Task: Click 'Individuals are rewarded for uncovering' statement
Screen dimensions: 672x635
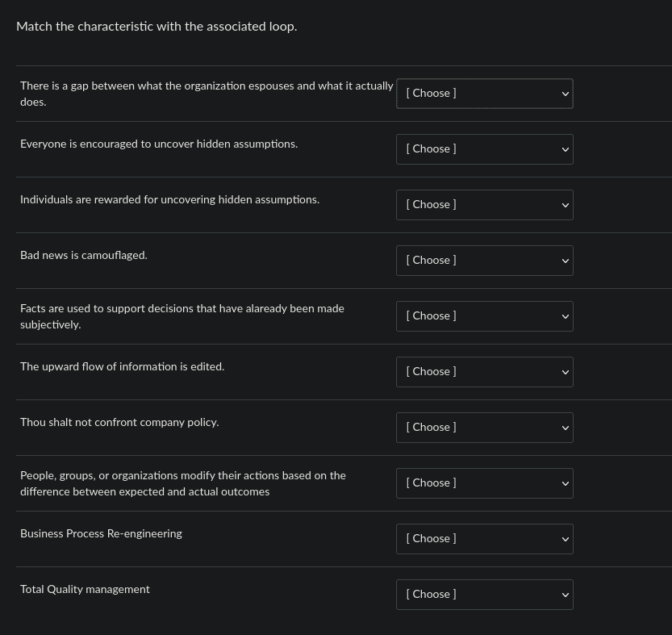Action: pyautogui.click(x=169, y=200)
